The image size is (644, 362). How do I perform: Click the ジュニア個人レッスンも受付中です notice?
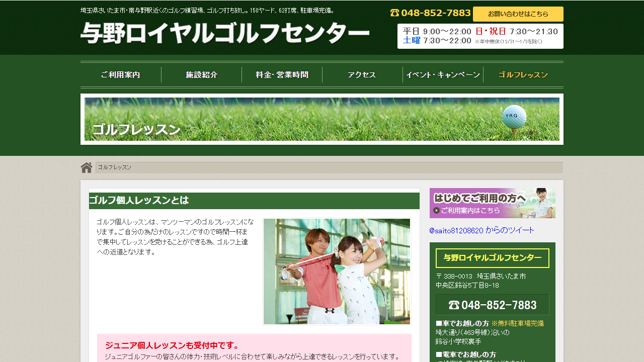click(x=172, y=345)
